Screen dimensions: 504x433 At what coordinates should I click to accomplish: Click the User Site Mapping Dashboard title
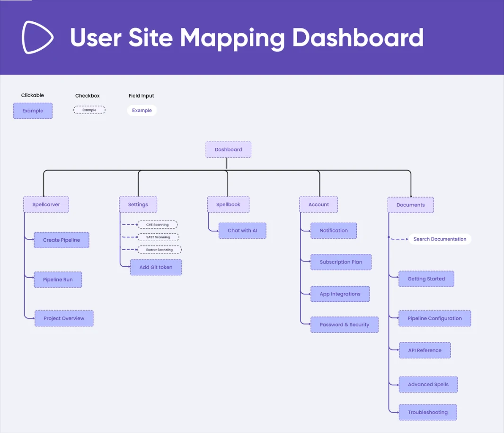(x=247, y=37)
